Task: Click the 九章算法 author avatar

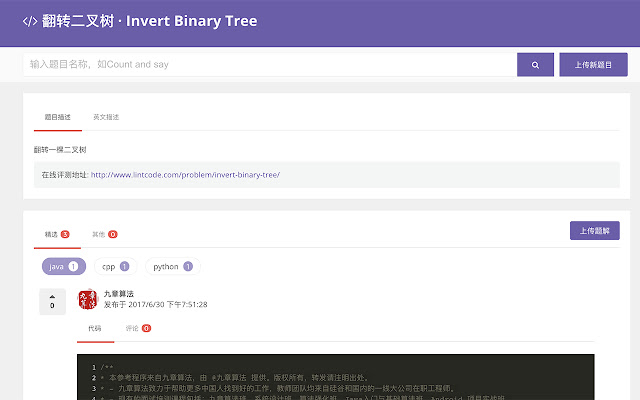Action: [87, 300]
